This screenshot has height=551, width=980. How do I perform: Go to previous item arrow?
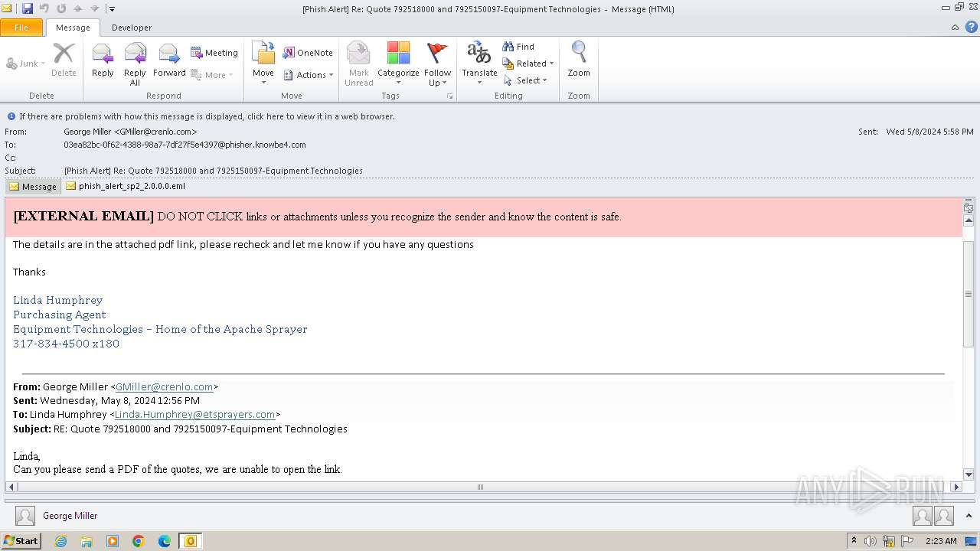click(78, 8)
